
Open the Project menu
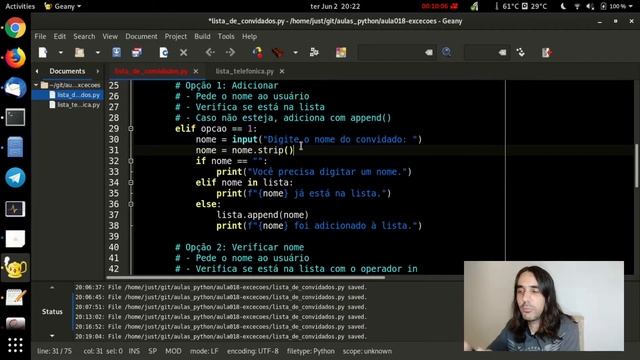click(176, 36)
